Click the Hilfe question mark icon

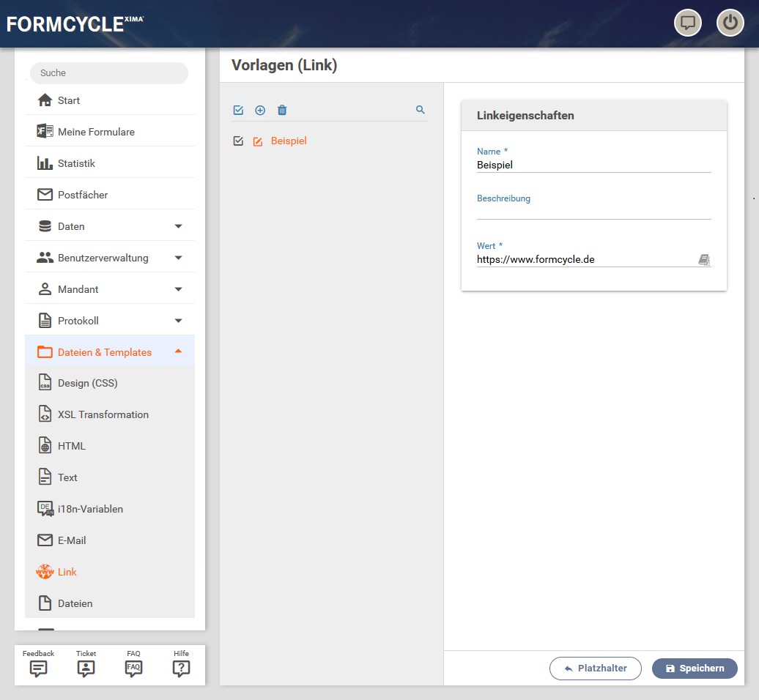point(181,668)
